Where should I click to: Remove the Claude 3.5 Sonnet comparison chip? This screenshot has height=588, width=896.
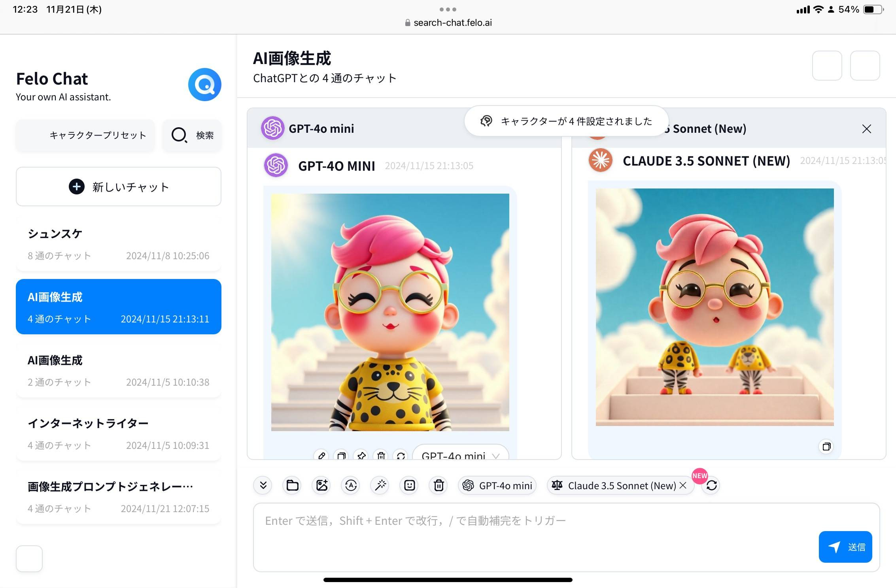pos(683,485)
